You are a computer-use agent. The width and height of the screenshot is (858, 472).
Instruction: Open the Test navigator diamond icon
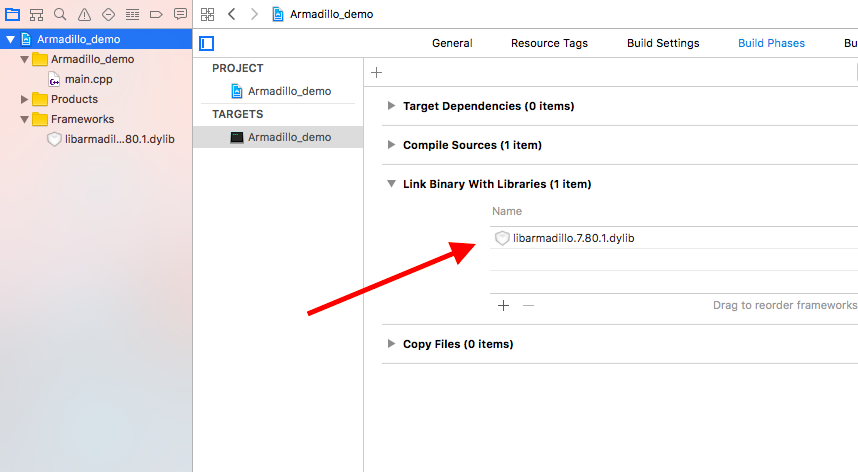pos(108,14)
